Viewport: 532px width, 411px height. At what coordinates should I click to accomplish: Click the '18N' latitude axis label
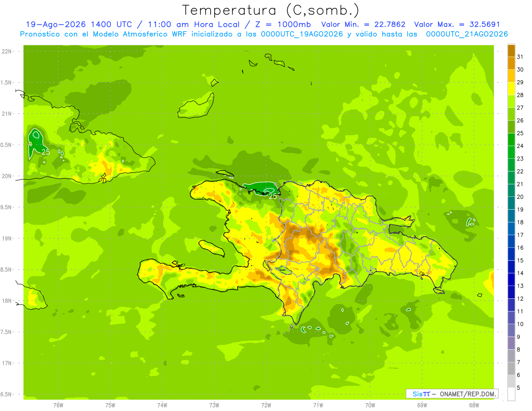(7, 301)
